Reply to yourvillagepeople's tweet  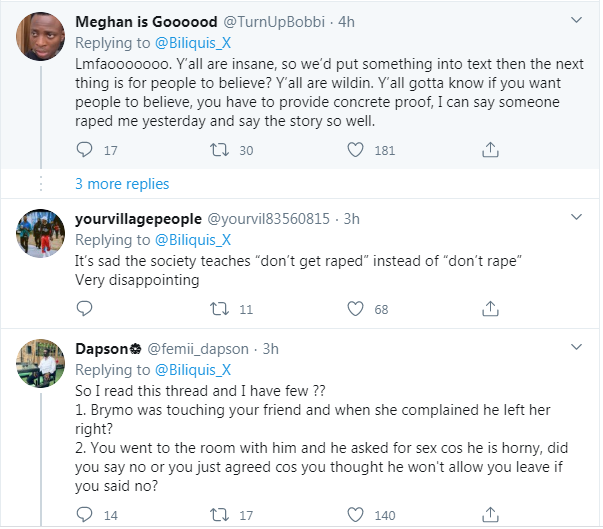coord(84,308)
